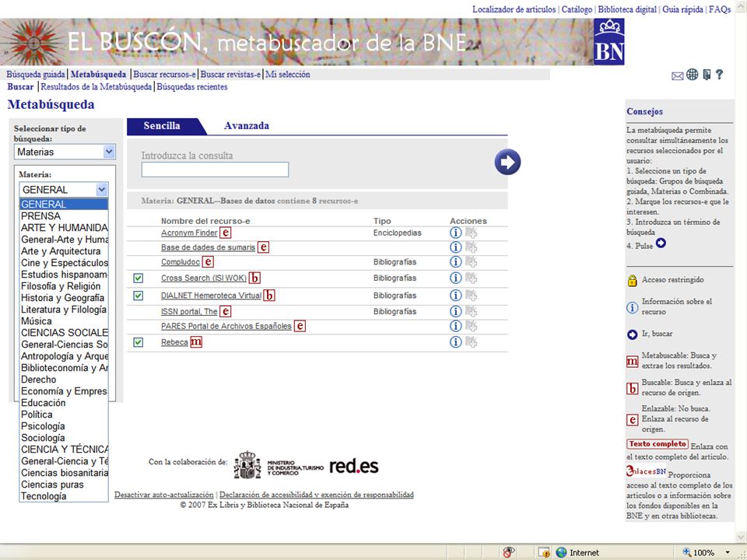Open Búsqueda guiada menu item

[36, 75]
